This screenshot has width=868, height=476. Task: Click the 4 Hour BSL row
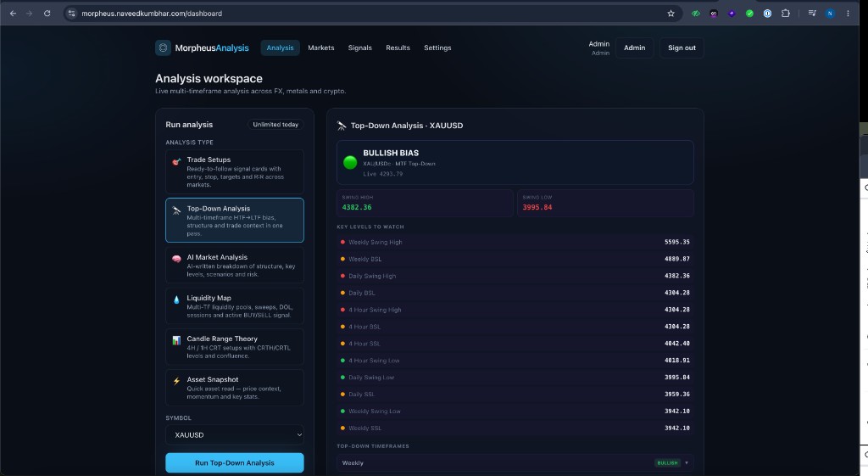515,327
